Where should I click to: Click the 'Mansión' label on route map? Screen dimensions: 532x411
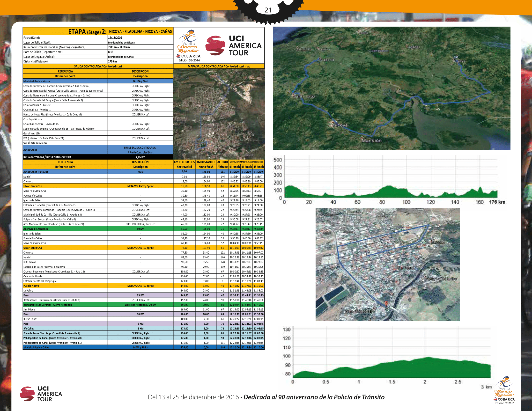[x=371, y=140]
